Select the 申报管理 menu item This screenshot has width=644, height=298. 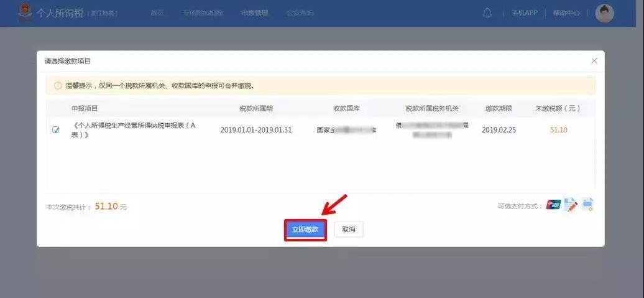tap(255, 13)
